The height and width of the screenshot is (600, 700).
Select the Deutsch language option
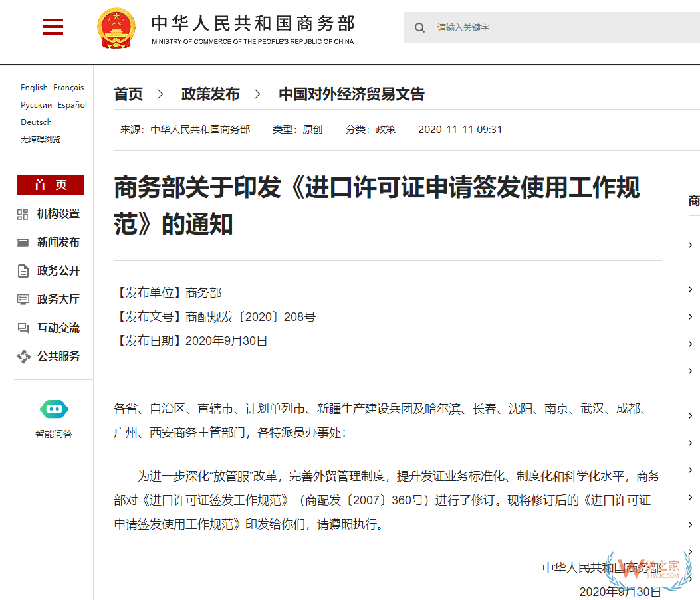(x=36, y=122)
